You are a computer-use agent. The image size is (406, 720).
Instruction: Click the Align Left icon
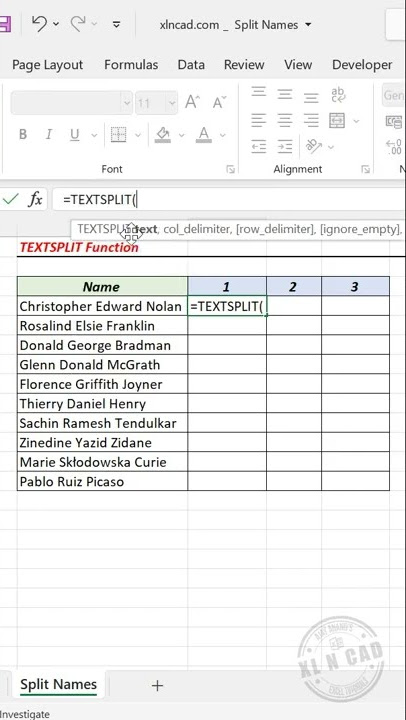259,121
